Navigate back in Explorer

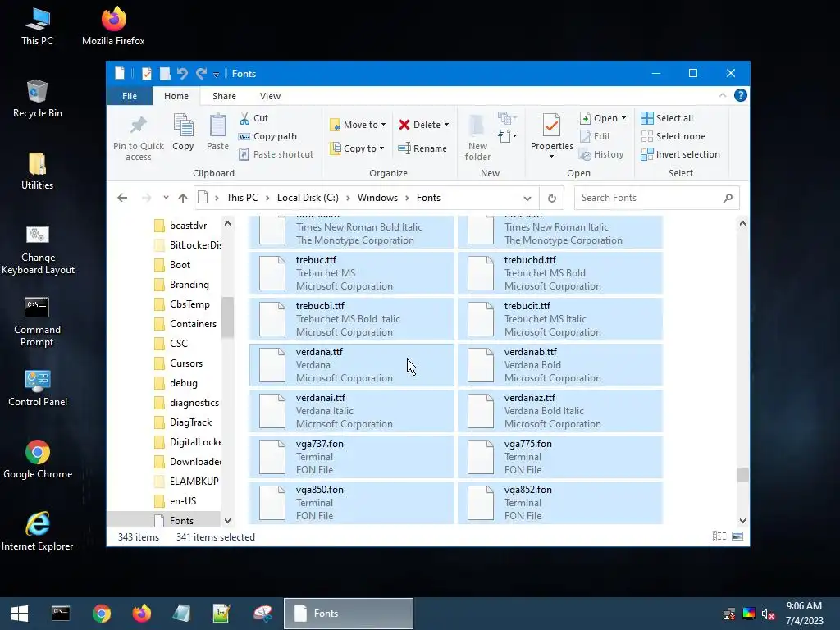[x=122, y=199]
